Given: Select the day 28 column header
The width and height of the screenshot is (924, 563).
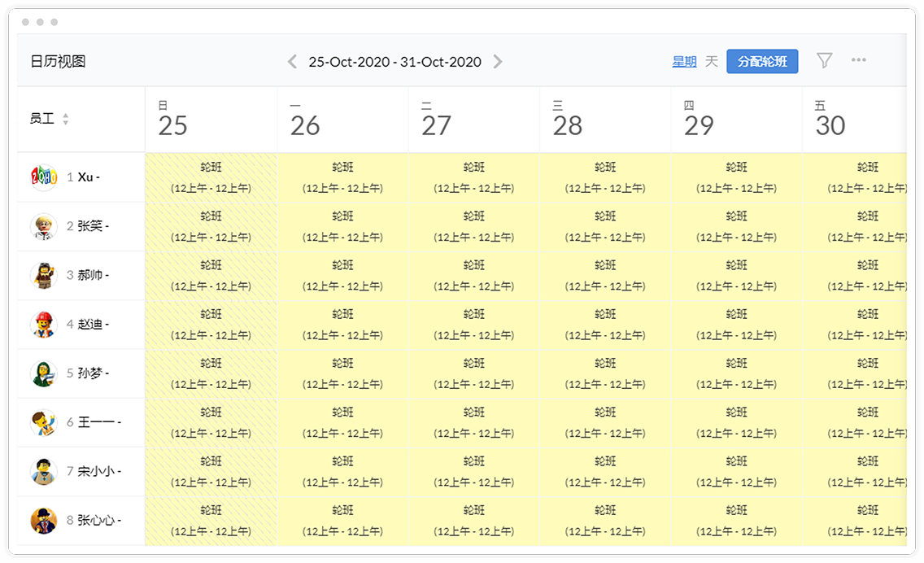Looking at the screenshot, I should coord(605,120).
